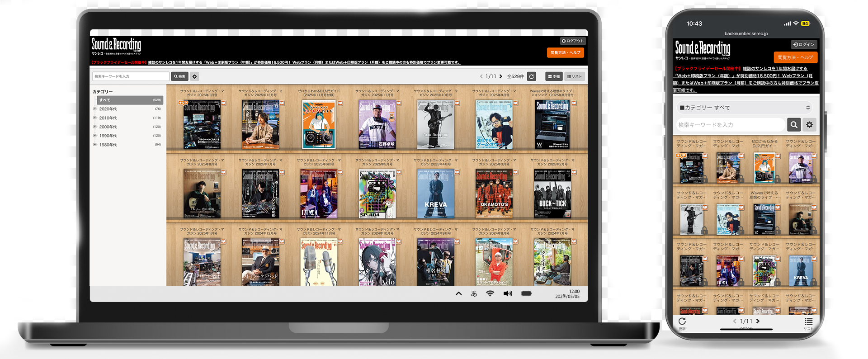Click the open-book icon beside laptop SP-404 cover

click(398, 172)
